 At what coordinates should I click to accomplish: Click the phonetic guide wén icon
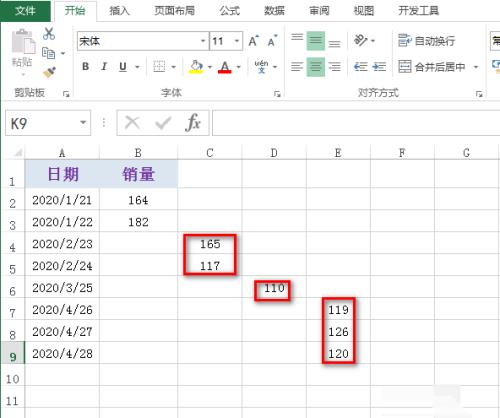[x=261, y=67]
